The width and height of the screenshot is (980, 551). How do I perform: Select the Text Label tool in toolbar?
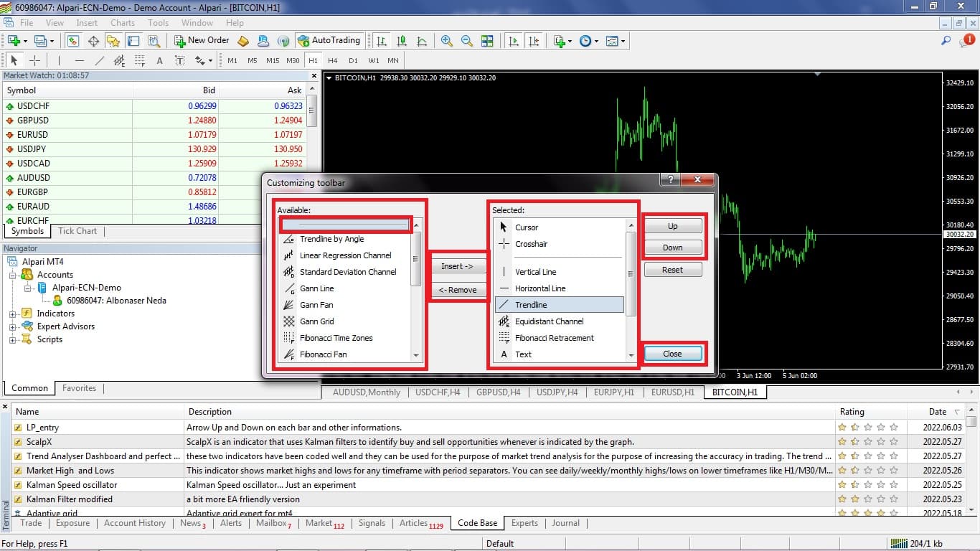coord(179,60)
